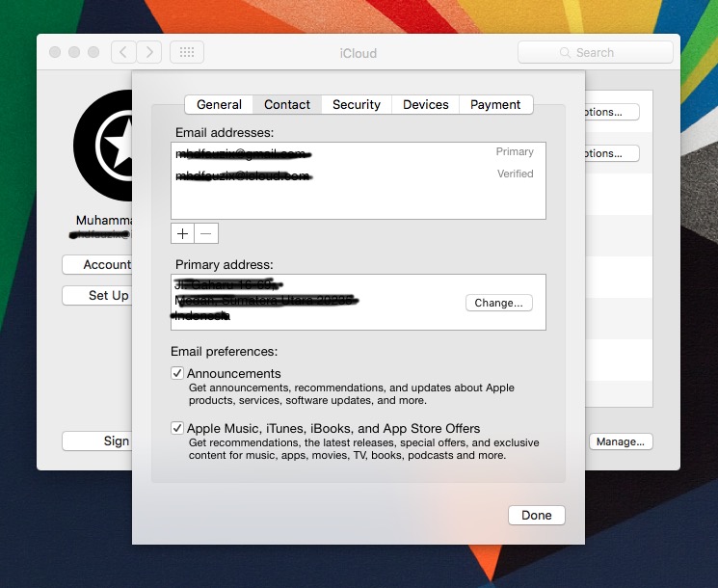This screenshot has width=718, height=588.
Task: Remove email address with minus button
Action: click(x=206, y=233)
